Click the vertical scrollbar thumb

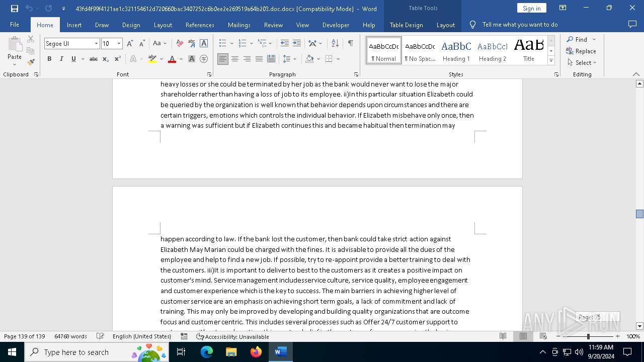[x=639, y=214]
